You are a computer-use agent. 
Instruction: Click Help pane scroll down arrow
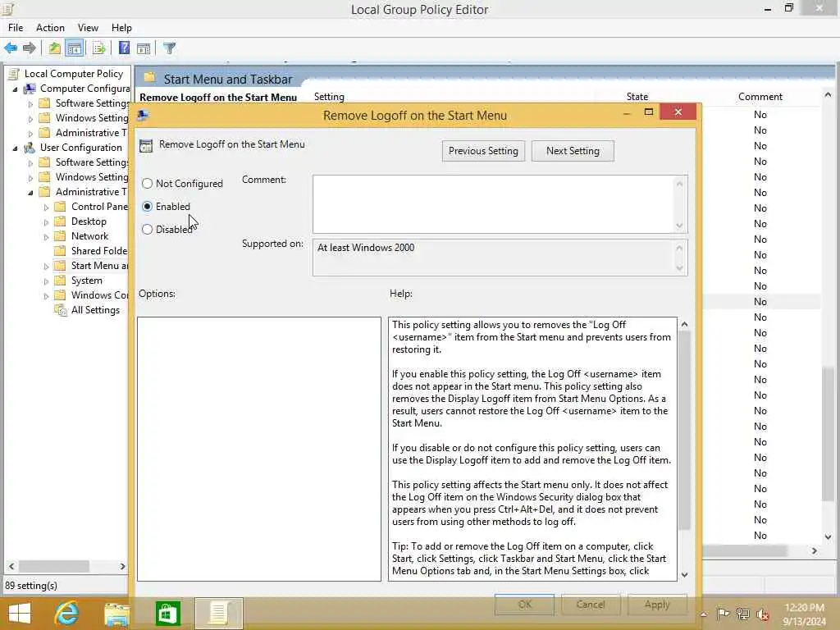tap(684, 575)
